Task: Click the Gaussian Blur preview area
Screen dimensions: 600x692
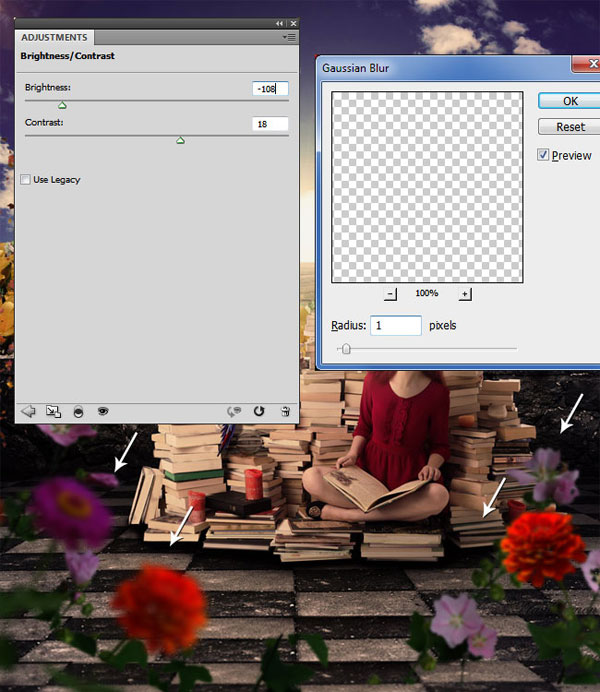Action: (427, 187)
